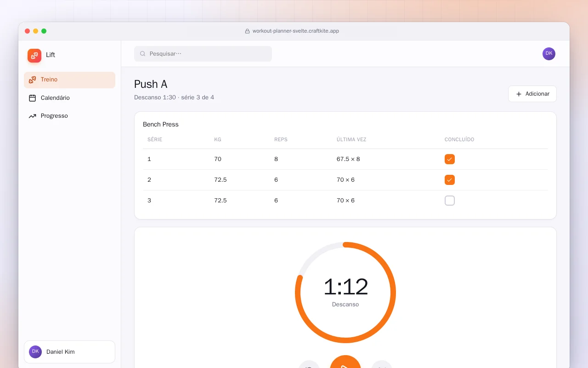Mark set 3 as completed
This screenshot has width=588, height=368.
[x=450, y=201]
